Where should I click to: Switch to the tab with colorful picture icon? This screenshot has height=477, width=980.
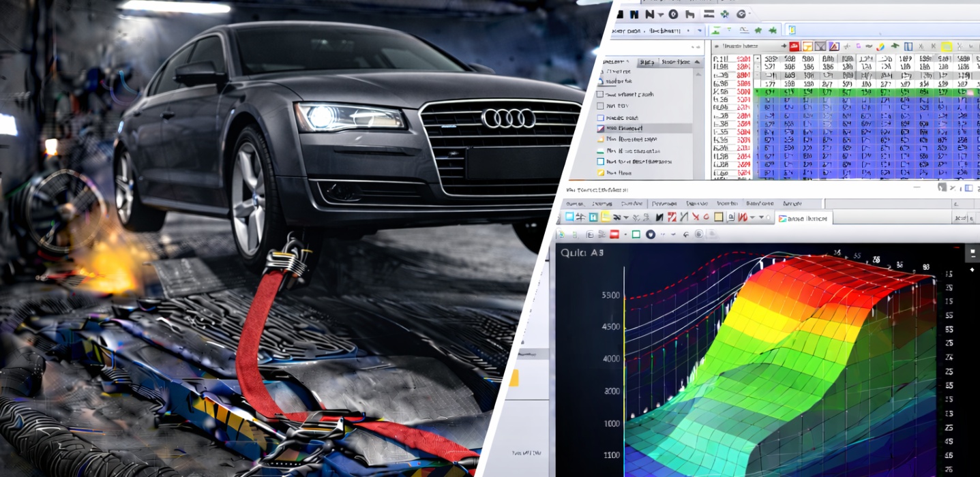803,219
